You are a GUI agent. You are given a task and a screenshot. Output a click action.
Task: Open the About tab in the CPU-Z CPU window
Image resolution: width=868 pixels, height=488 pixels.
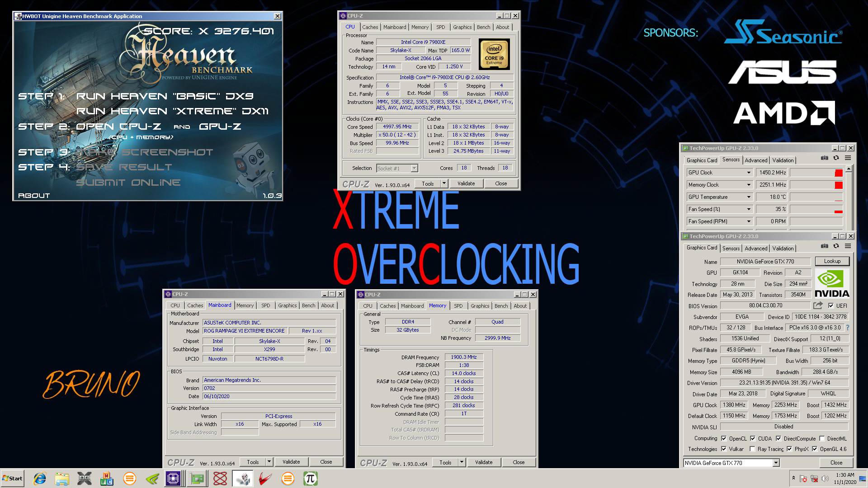[502, 27]
